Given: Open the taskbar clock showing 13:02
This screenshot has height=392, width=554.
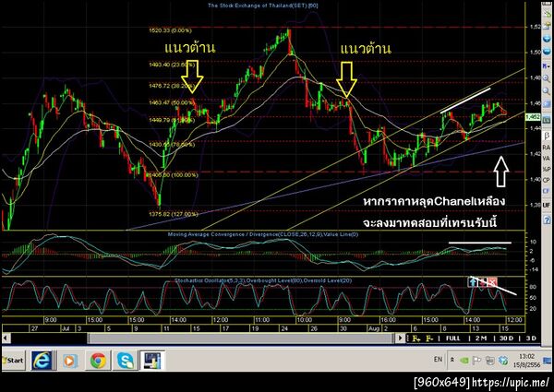Looking at the screenshot, I should (x=526, y=361).
